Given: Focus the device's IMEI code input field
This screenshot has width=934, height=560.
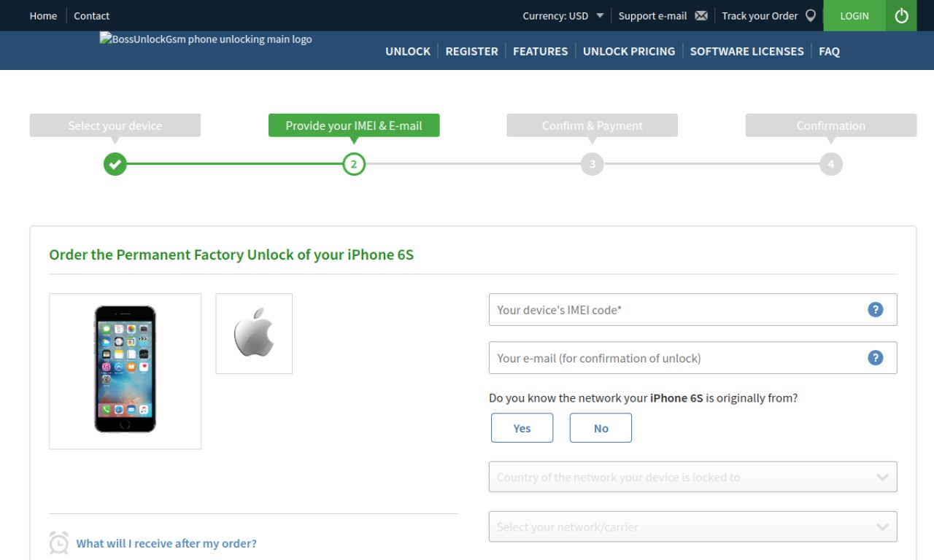Looking at the screenshot, I should [x=692, y=310].
